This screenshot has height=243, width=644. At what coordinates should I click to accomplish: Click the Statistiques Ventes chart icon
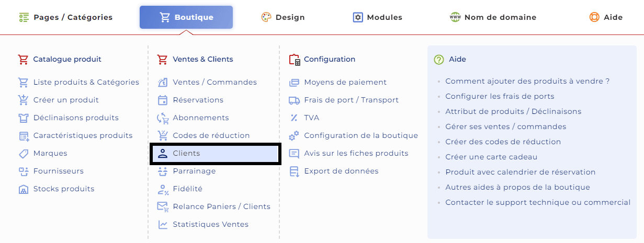point(163,224)
